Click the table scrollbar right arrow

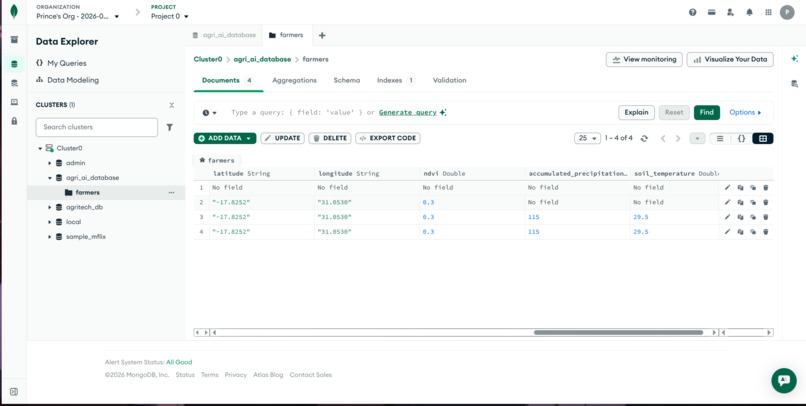[x=714, y=333]
